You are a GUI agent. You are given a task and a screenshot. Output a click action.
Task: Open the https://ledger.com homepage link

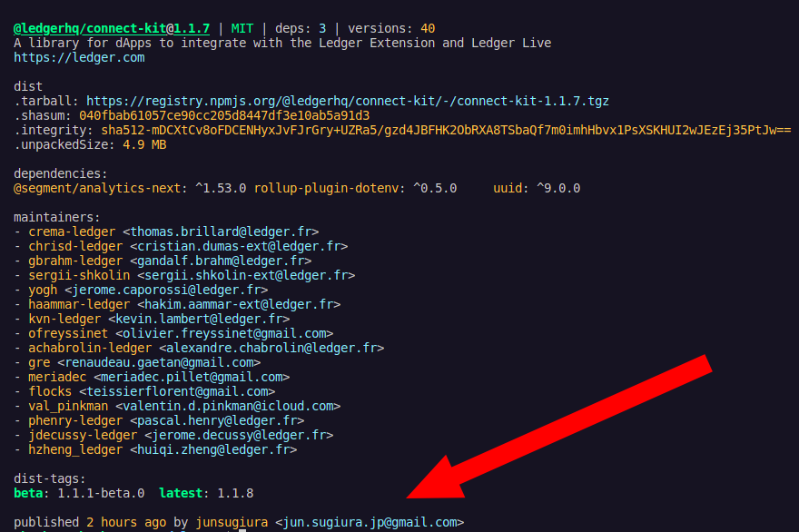pos(79,57)
